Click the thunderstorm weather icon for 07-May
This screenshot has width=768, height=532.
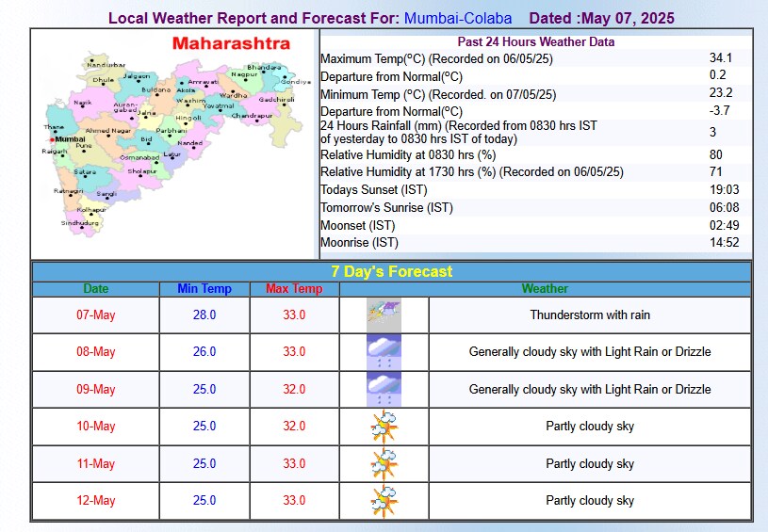[384, 314]
